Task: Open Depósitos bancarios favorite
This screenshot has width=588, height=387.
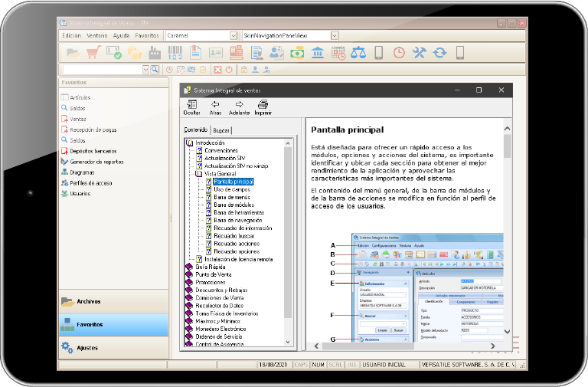Action: (x=93, y=151)
